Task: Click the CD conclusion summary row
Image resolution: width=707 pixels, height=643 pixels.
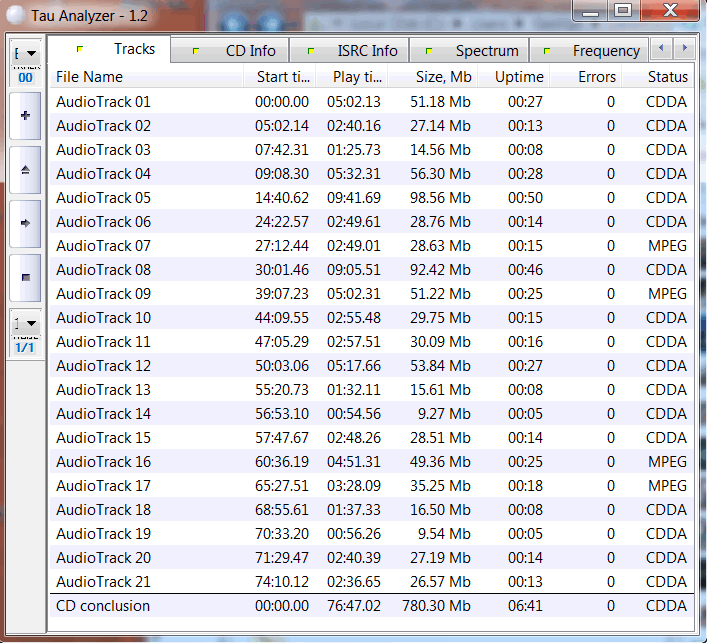Action: (104, 606)
